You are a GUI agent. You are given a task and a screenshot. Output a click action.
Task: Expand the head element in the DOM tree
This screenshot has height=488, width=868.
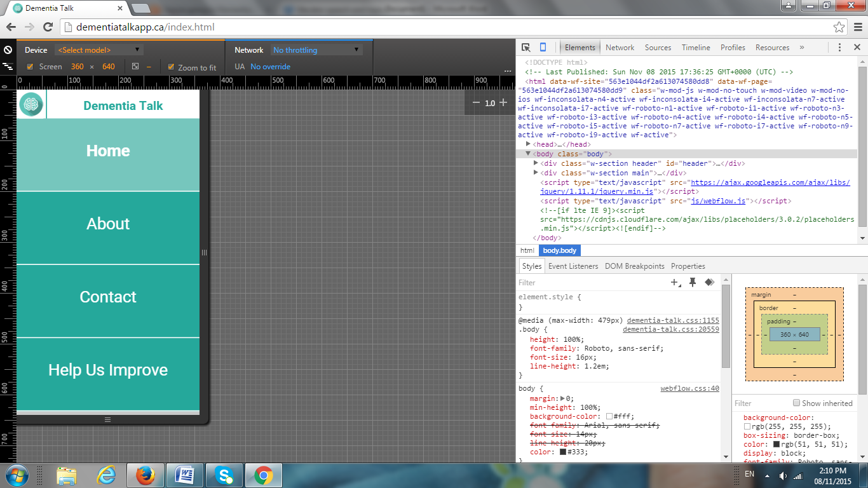tap(528, 144)
